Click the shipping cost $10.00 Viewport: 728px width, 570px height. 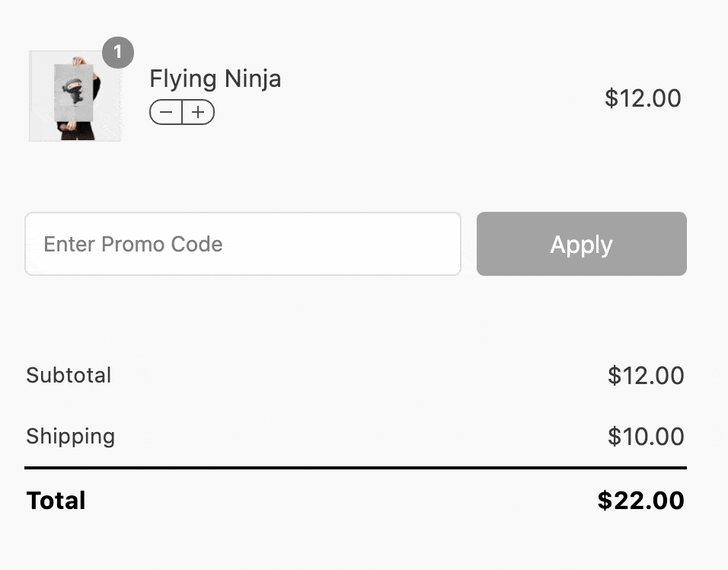click(646, 437)
